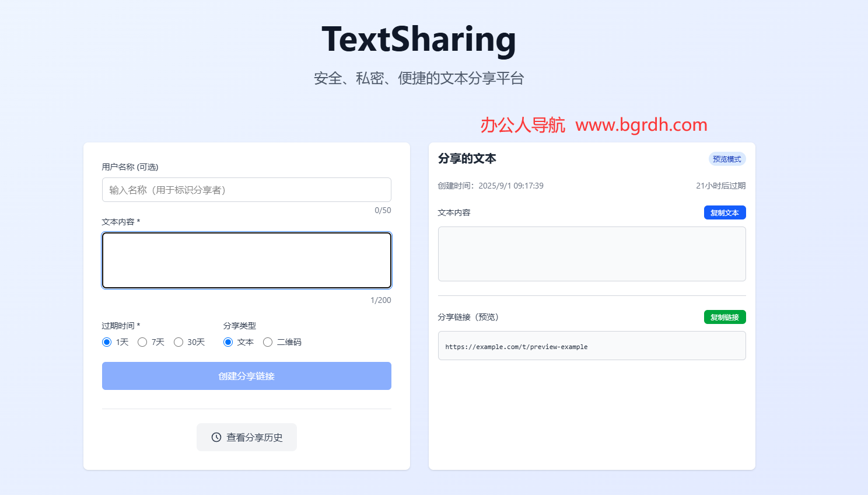Screen dimensions: 868x495
Task: Select the 1天 expiry radio button
Action: [107, 342]
